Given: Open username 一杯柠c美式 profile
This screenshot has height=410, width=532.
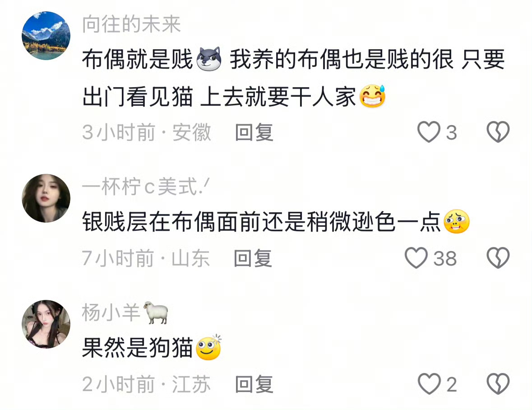Looking at the screenshot, I should (146, 186).
